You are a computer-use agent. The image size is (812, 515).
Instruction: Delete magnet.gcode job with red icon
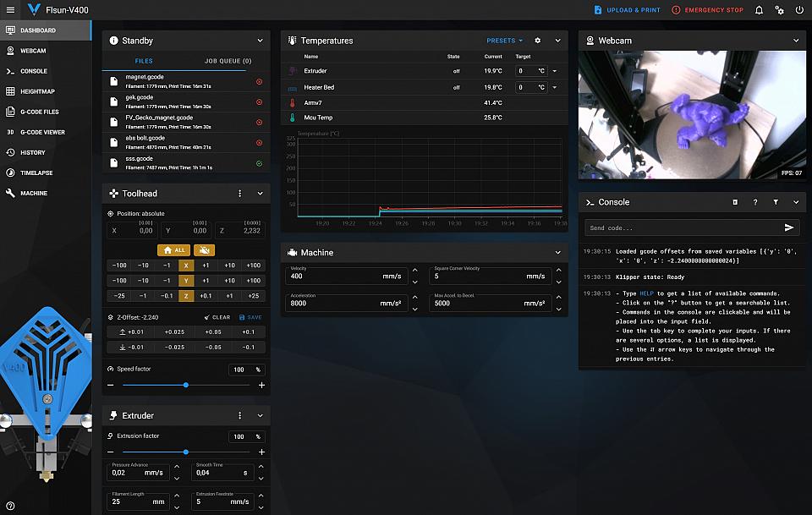[260, 81]
